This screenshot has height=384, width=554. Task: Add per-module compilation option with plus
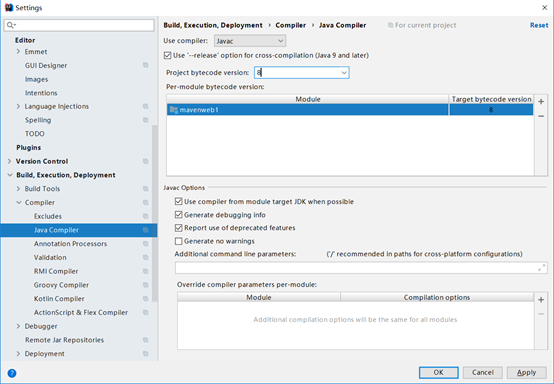point(541,300)
